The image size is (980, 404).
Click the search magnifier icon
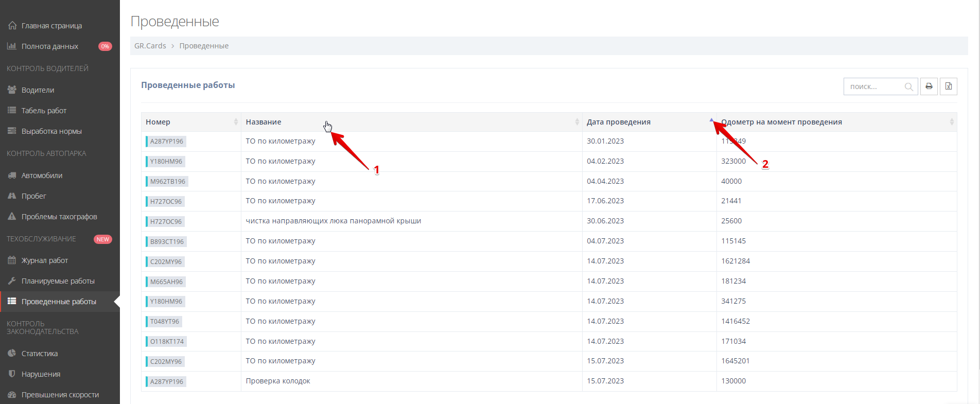[x=908, y=87]
